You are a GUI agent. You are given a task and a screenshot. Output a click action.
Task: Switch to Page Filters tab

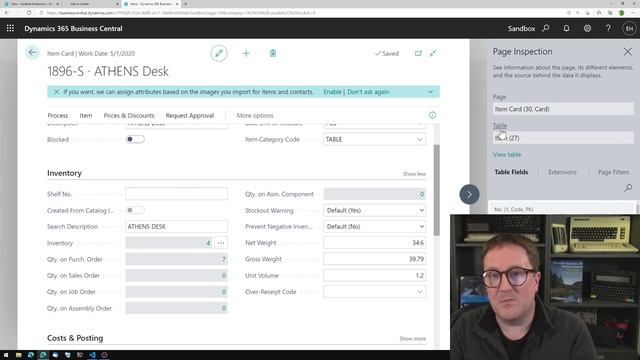(x=613, y=172)
